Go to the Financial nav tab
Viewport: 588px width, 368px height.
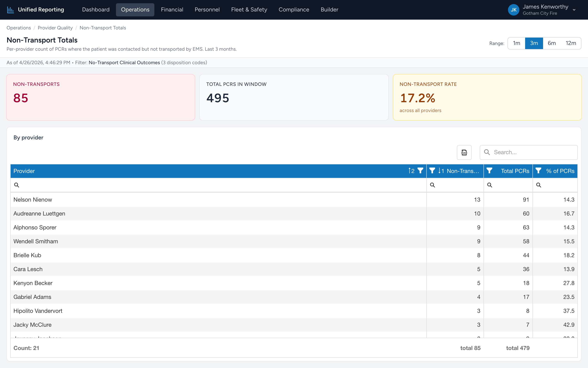172,10
